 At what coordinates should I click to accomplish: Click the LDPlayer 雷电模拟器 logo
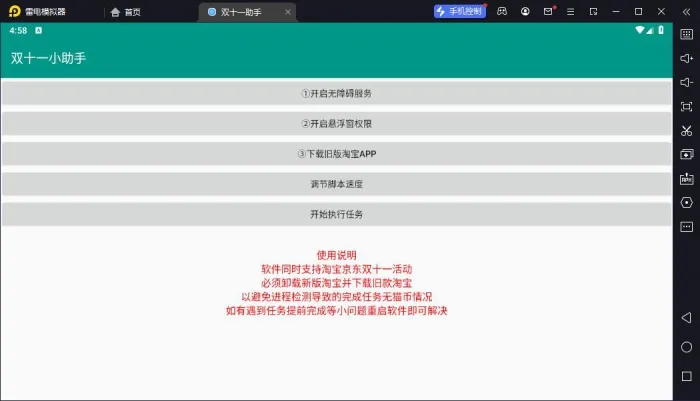tap(15, 11)
